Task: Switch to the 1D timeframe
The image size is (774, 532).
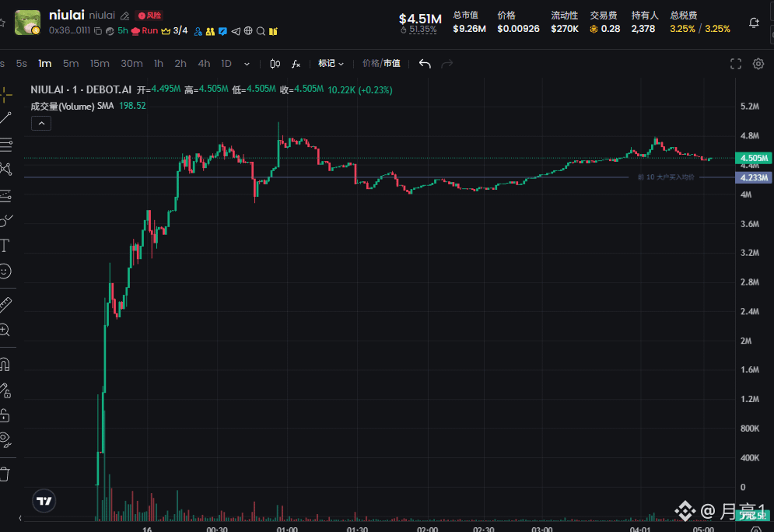Action: point(226,64)
